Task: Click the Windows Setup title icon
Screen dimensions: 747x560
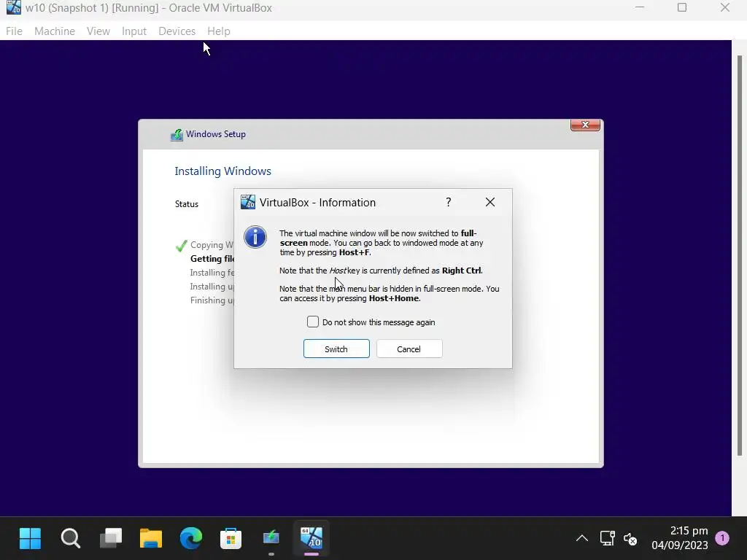Action: (177, 135)
